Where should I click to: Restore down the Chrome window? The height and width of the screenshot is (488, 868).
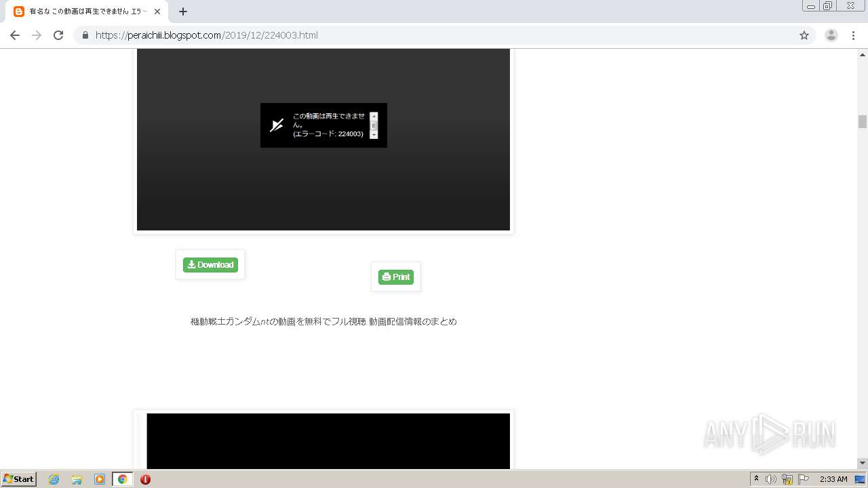point(828,5)
